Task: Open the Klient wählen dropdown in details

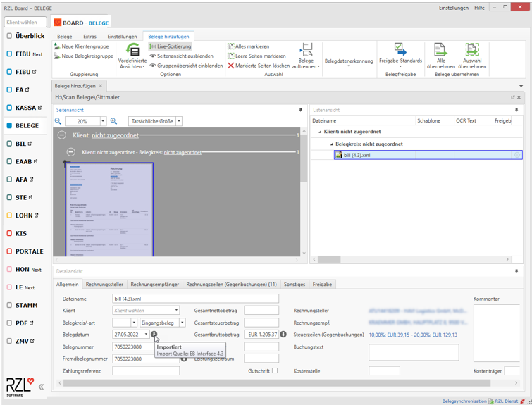Action: tap(176, 311)
